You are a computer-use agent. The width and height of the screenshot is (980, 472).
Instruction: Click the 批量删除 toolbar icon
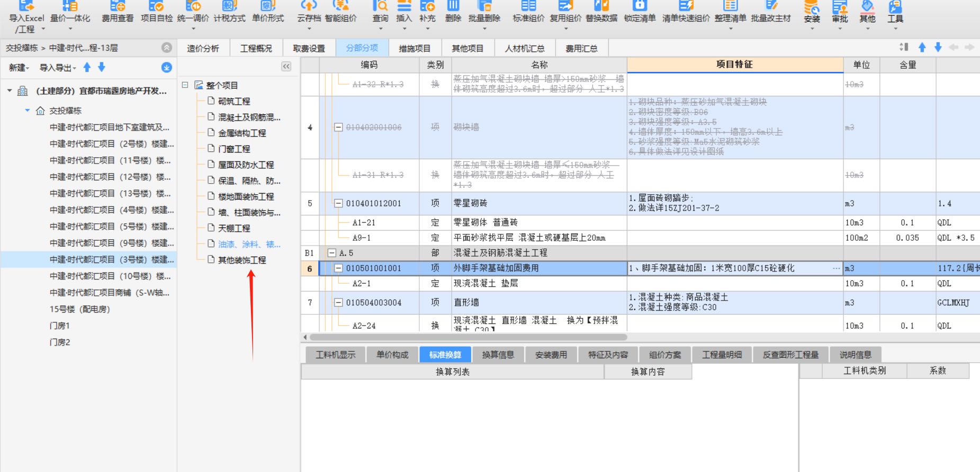tap(484, 7)
